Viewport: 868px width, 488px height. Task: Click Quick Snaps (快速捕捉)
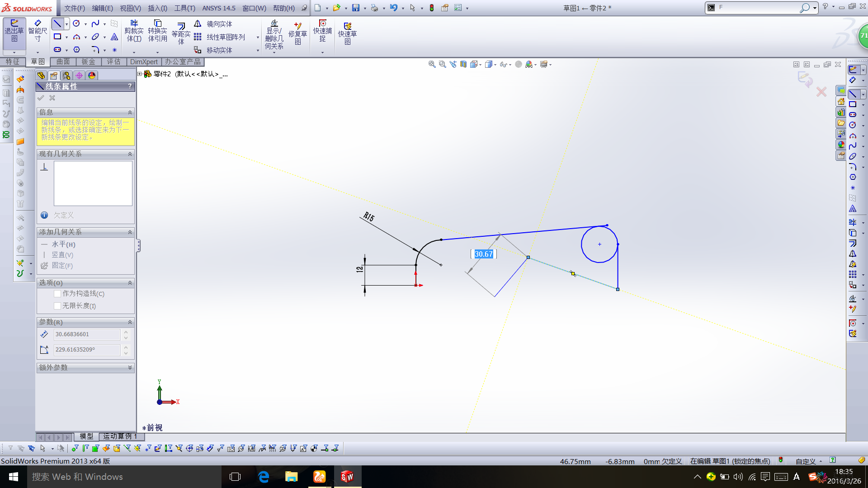tap(322, 32)
